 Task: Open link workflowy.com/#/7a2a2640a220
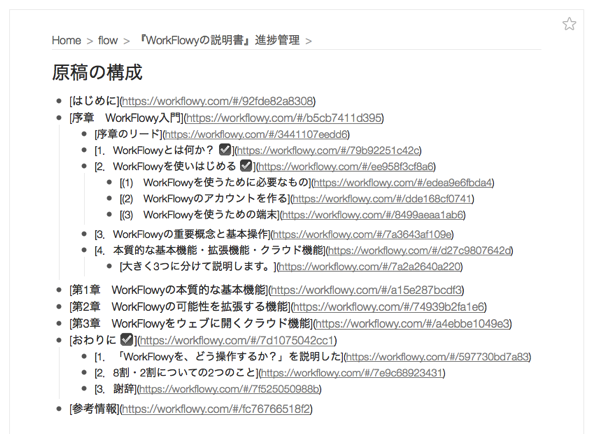(370, 266)
